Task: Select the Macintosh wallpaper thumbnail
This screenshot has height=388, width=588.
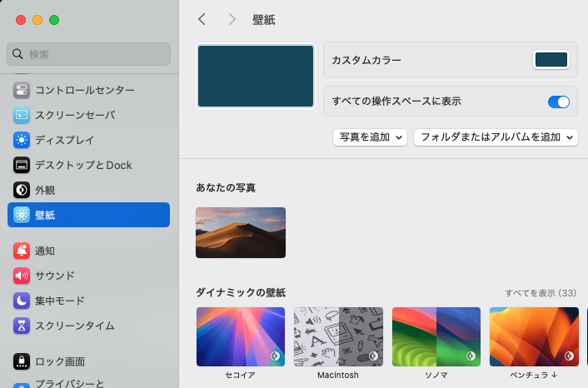Action: pyautogui.click(x=338, y=337)
